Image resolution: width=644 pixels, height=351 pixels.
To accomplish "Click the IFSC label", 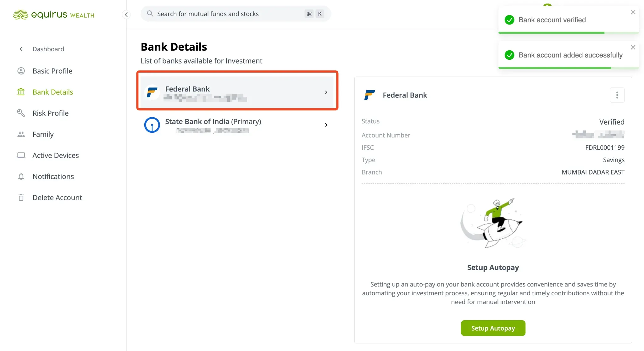I will click(368, 148).
